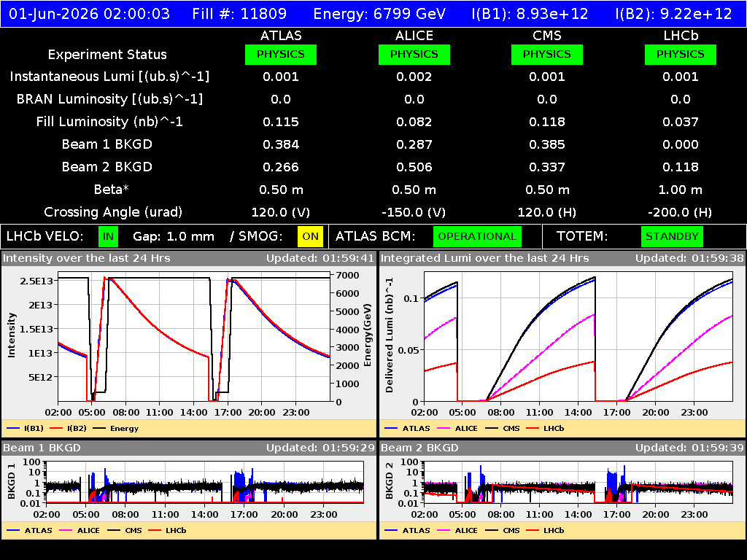Click the Fill Luminosity row label
The image size is (747, 560).
click(109, 122)
